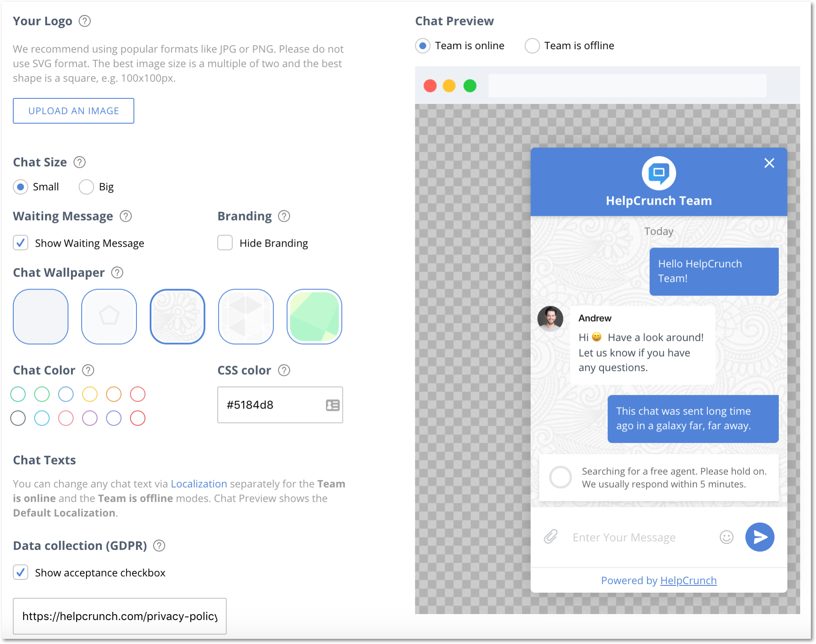Choose the geometric triangles wallpaper thumbnail
This screenshot has width=816, height=644.
click(x=246, y=316)
